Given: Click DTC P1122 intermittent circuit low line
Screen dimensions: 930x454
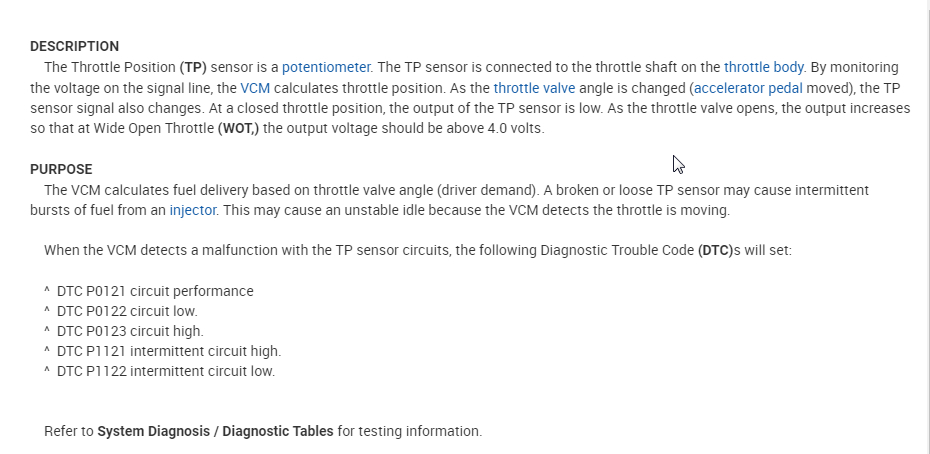Looking at the screenshot, I should (x=166, y=371).
